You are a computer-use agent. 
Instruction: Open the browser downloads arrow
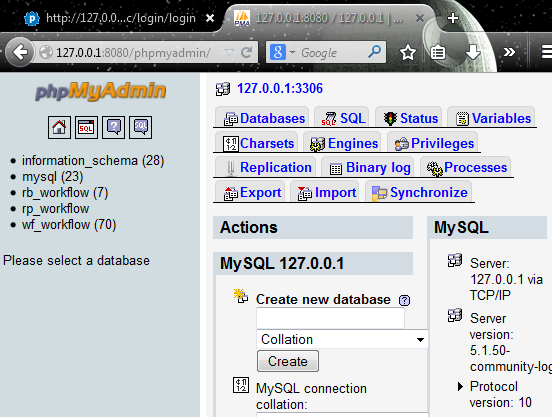(472, 52)
